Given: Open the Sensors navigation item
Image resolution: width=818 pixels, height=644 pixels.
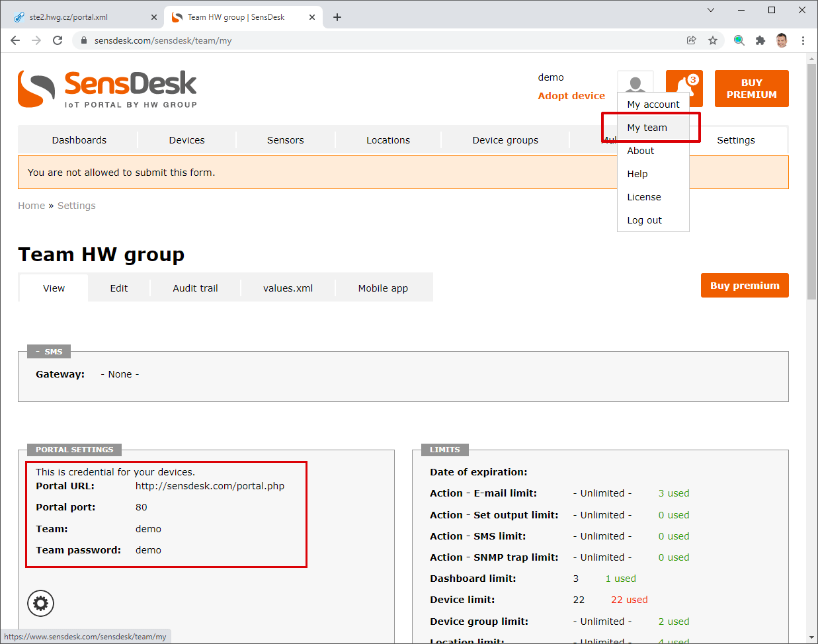Looking at the screenshot, I should (286, 140).
